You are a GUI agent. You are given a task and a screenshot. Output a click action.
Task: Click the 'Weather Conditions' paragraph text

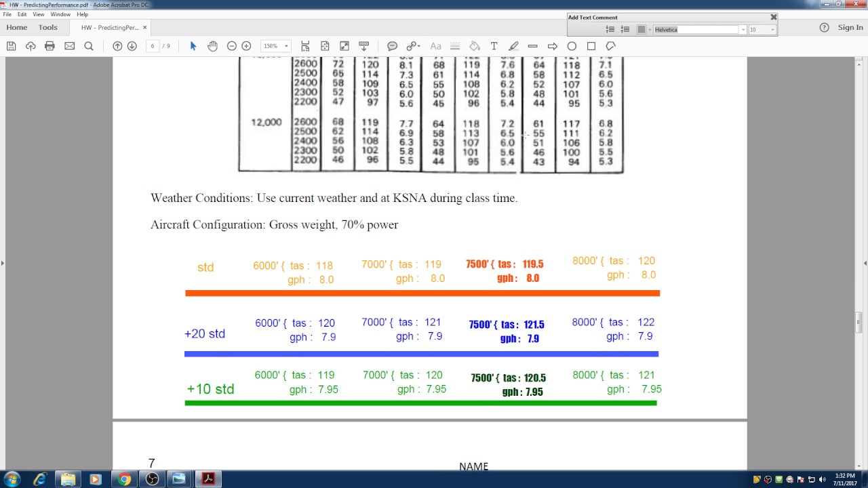click(334, 199)
